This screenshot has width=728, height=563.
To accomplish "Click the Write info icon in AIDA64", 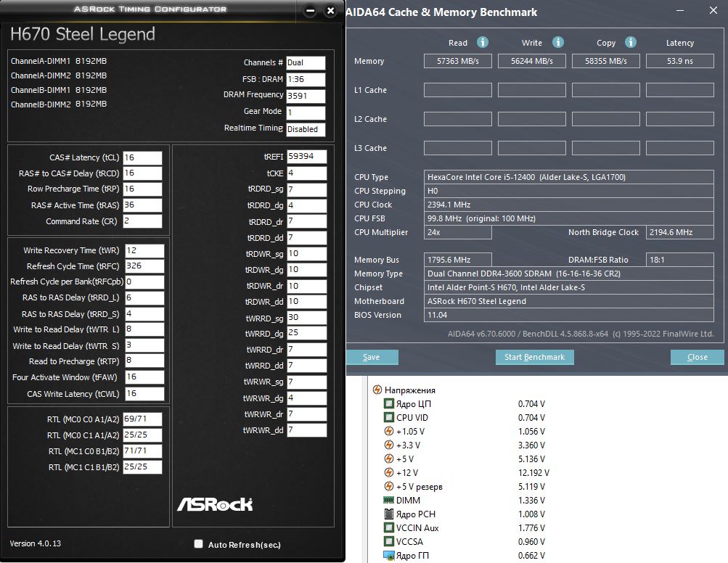I will pyautogui.click(x=557, y=42).
